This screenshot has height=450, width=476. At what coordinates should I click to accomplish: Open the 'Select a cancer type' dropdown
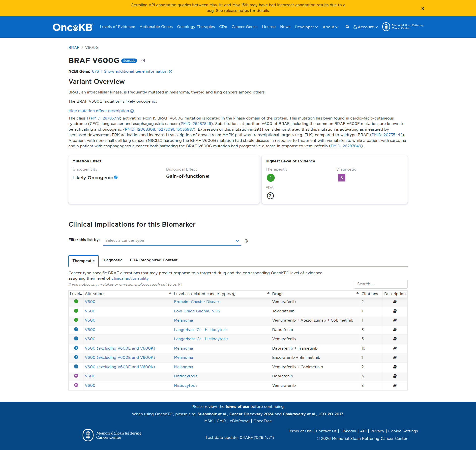point(172,240)
